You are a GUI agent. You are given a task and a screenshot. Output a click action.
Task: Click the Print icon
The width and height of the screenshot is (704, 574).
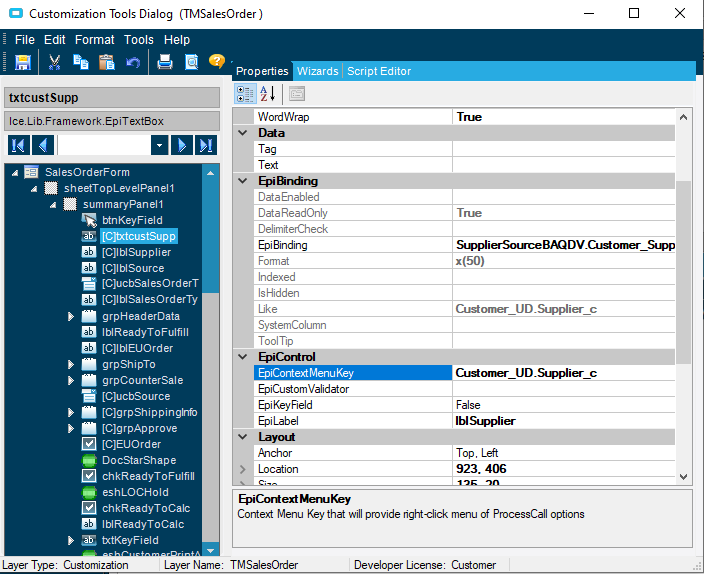point(165,62)
